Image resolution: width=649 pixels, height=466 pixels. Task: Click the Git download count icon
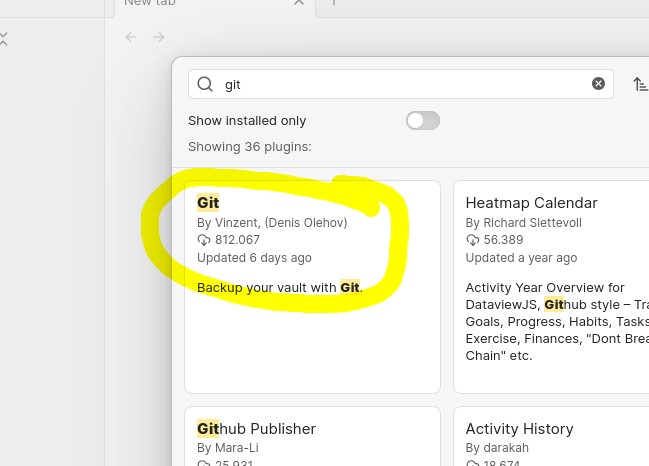(x=204, y=240)
